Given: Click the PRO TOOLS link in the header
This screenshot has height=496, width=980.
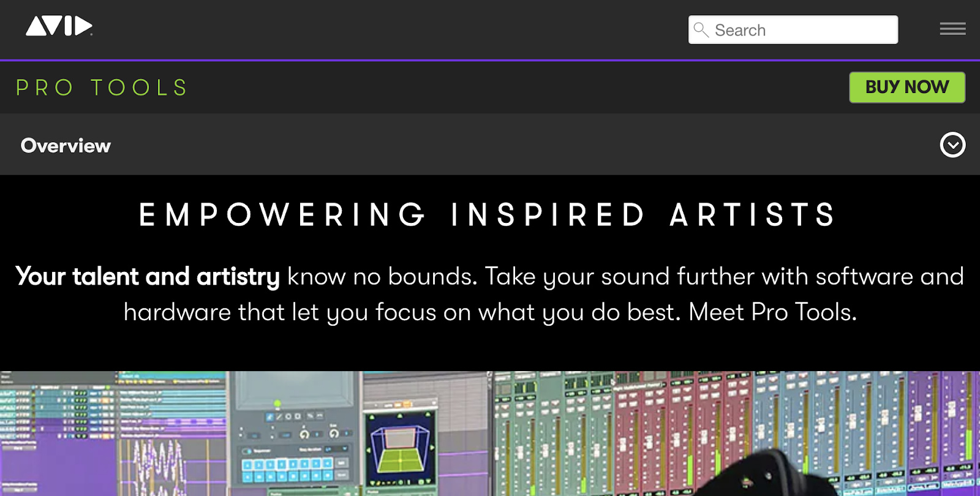Looking at the screenshot, I should click(x=102, y=87).
